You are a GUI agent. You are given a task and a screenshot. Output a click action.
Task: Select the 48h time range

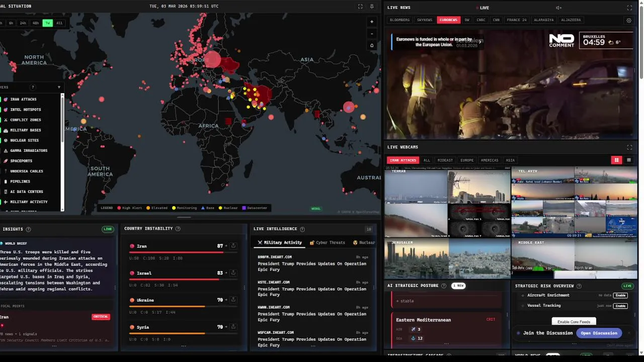pos(35,23)
